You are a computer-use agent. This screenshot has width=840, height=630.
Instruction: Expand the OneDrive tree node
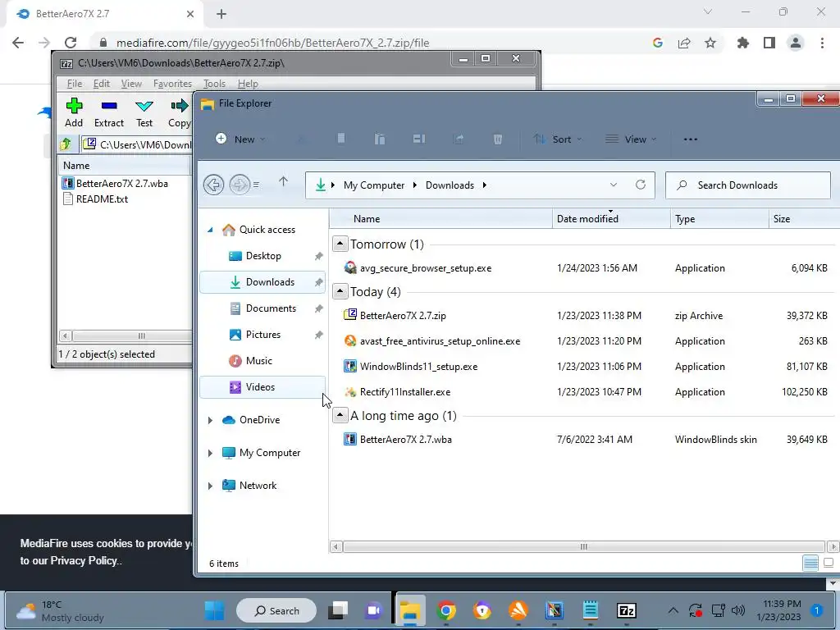[x=210, y=421]
